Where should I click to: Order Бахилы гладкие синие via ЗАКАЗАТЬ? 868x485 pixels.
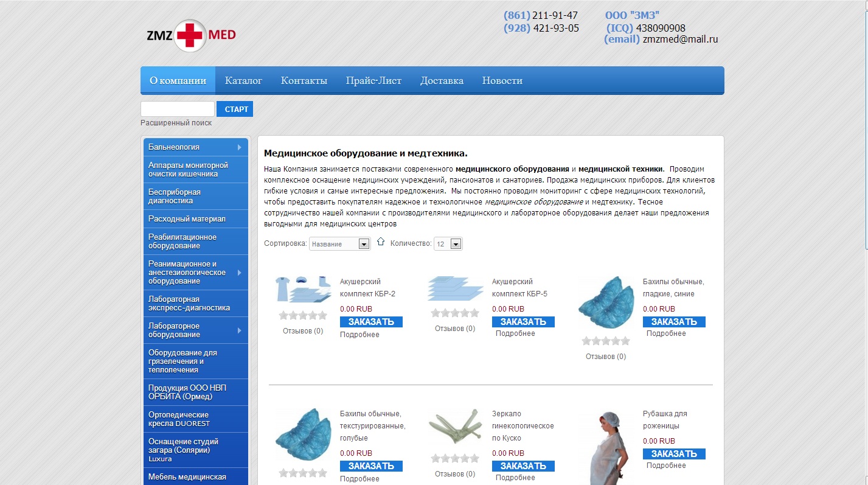point(674,322)
